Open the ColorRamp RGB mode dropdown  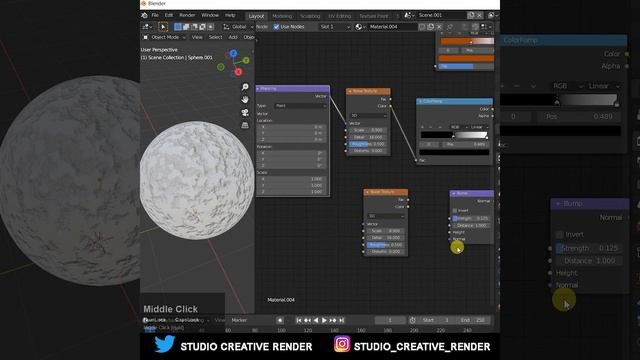[x=458, y=127]
